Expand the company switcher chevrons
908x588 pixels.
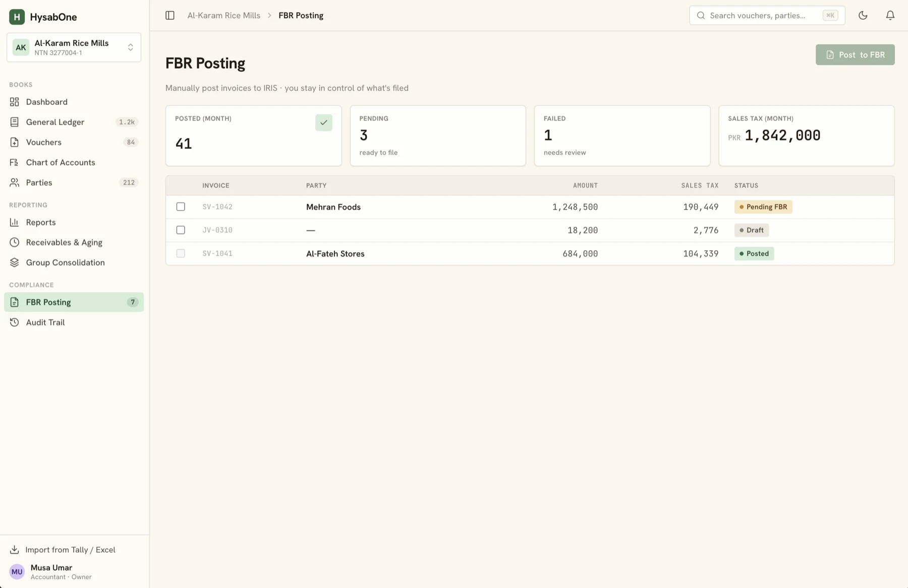click(x=131, y=47)
